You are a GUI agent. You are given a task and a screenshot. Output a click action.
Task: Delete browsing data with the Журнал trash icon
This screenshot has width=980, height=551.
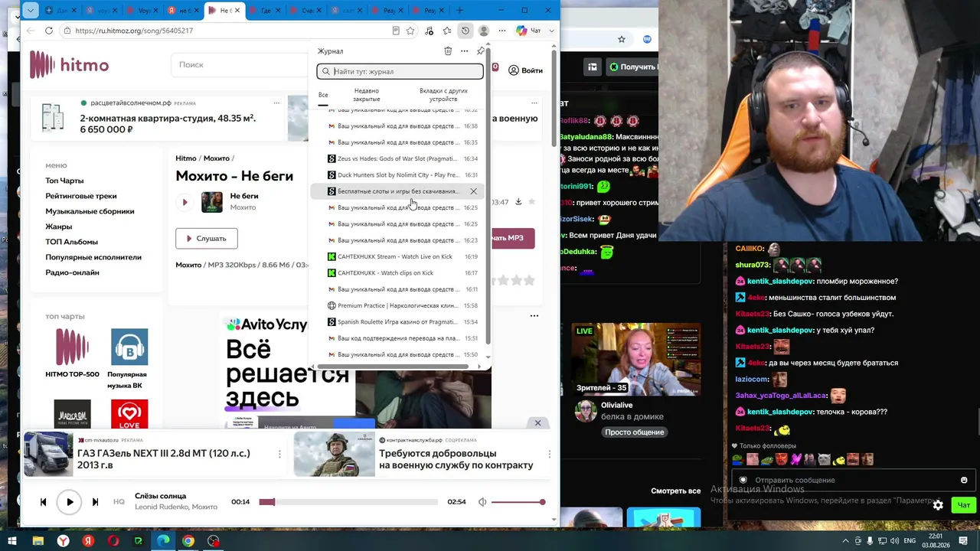click(448, 51)
